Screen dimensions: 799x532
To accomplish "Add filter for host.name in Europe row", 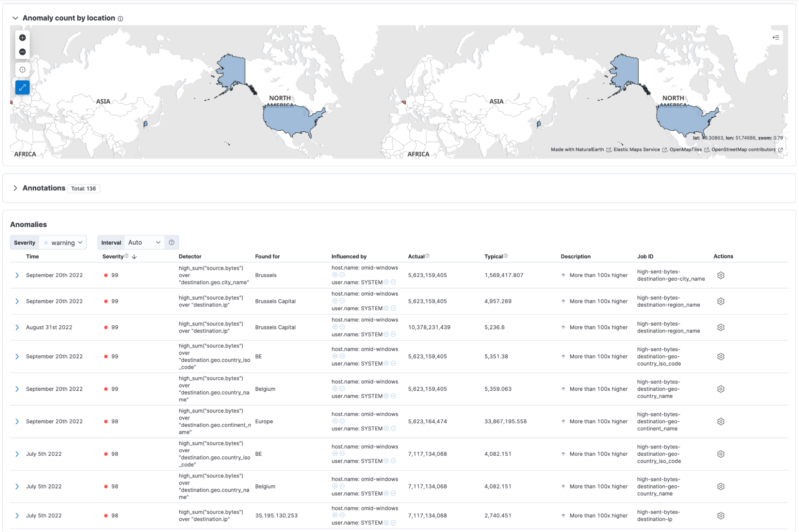I will pos(335,421).
